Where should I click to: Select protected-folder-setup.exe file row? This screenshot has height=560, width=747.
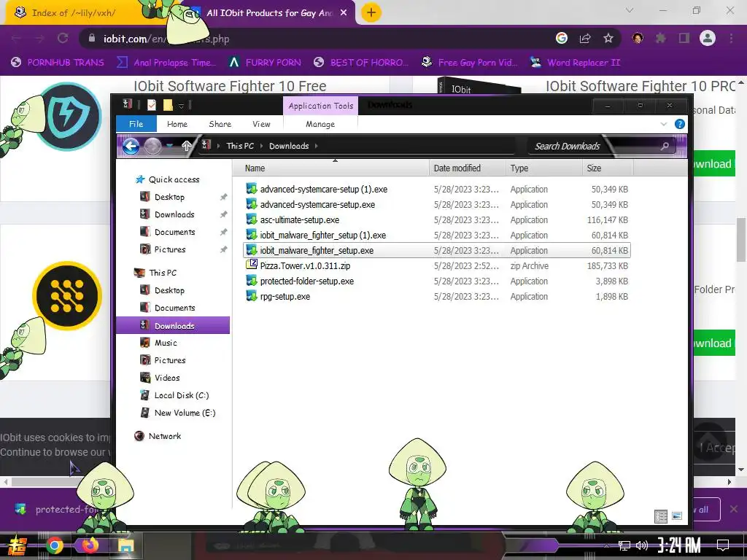click(x=436, y=281)
